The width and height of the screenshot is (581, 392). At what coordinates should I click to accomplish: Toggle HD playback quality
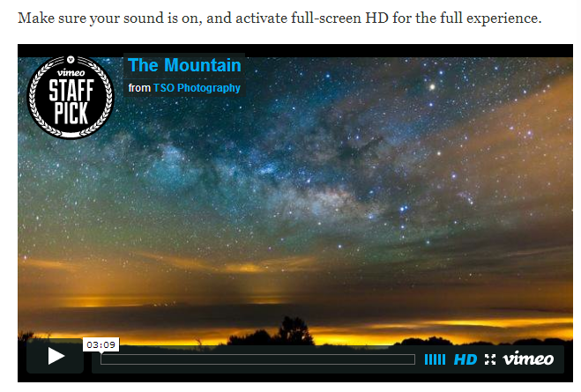click(x=465, y=359)
